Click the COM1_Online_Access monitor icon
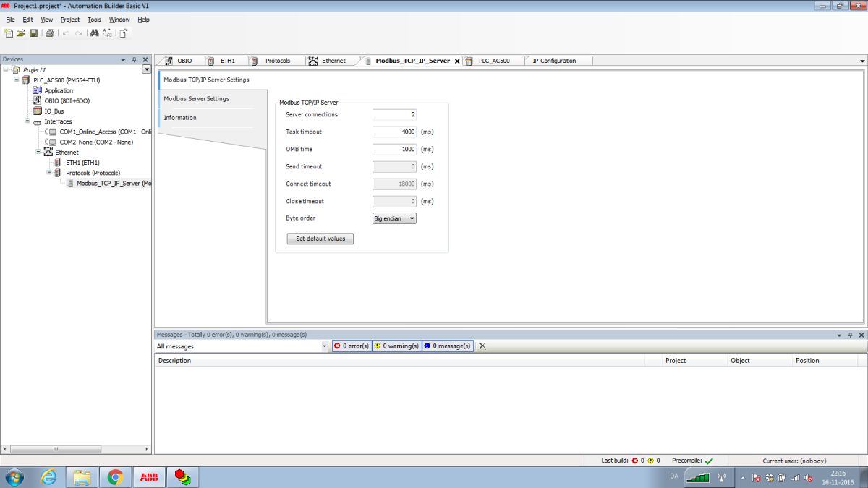 [53, 132]
